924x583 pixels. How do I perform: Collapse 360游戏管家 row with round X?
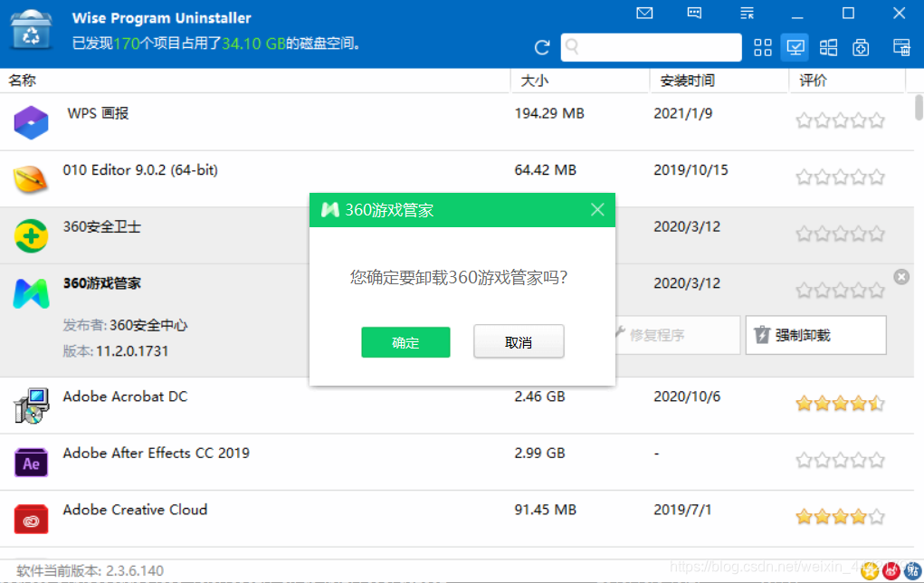point(901,276)
